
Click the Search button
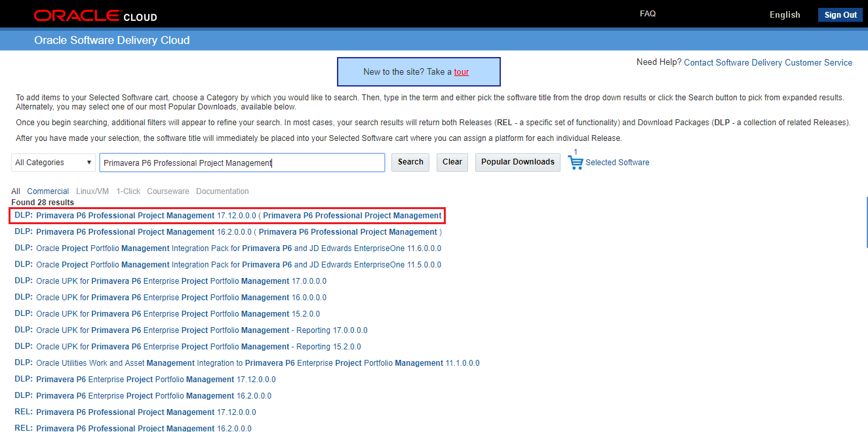(410, 162)
